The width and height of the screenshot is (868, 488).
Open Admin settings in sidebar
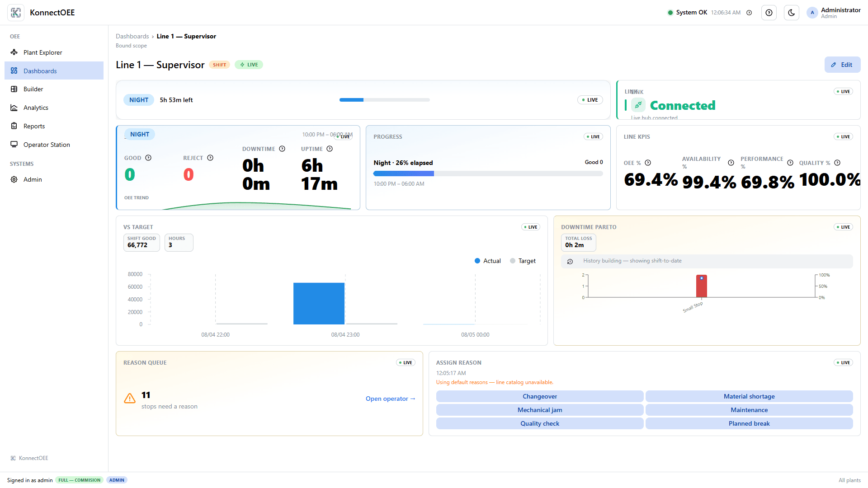coord(54,179)
